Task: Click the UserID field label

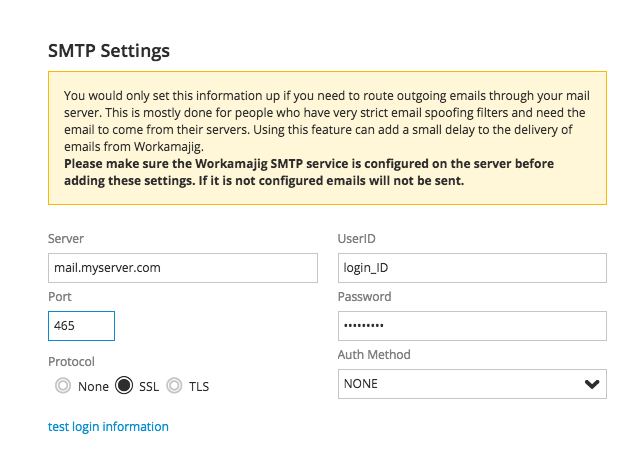Action: (x=357, y=239)
